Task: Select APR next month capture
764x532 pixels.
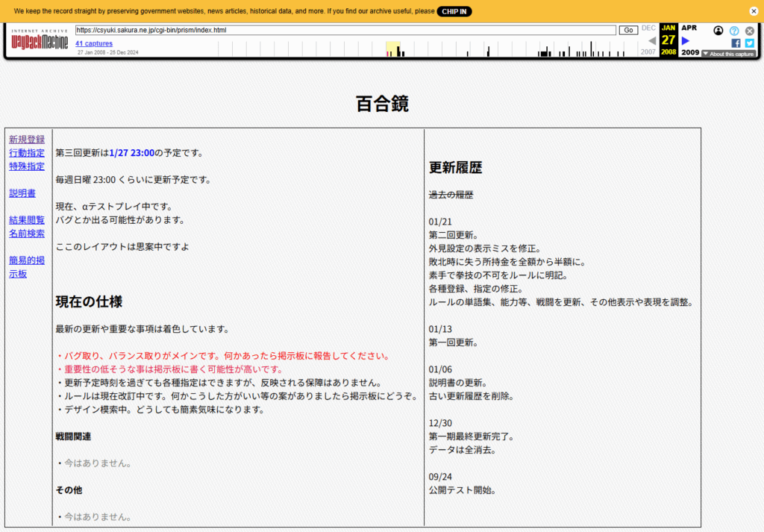Action: [x=689, y=28]
